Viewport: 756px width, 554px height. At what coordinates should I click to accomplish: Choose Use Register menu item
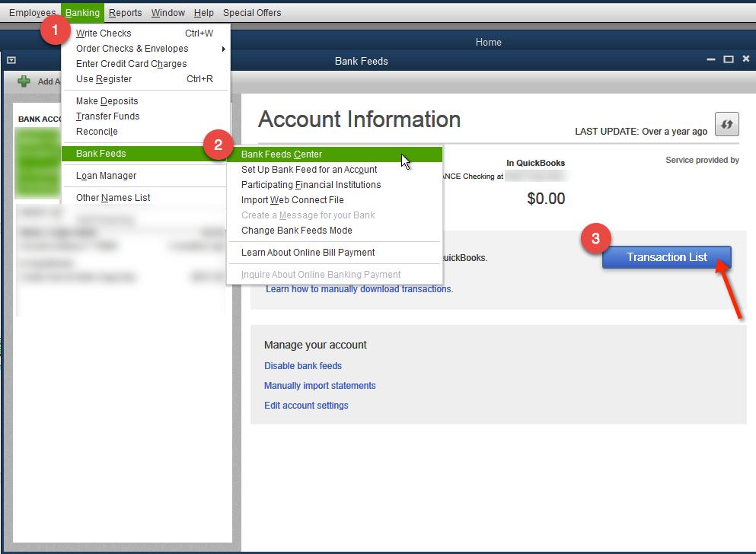pos(145,79)
